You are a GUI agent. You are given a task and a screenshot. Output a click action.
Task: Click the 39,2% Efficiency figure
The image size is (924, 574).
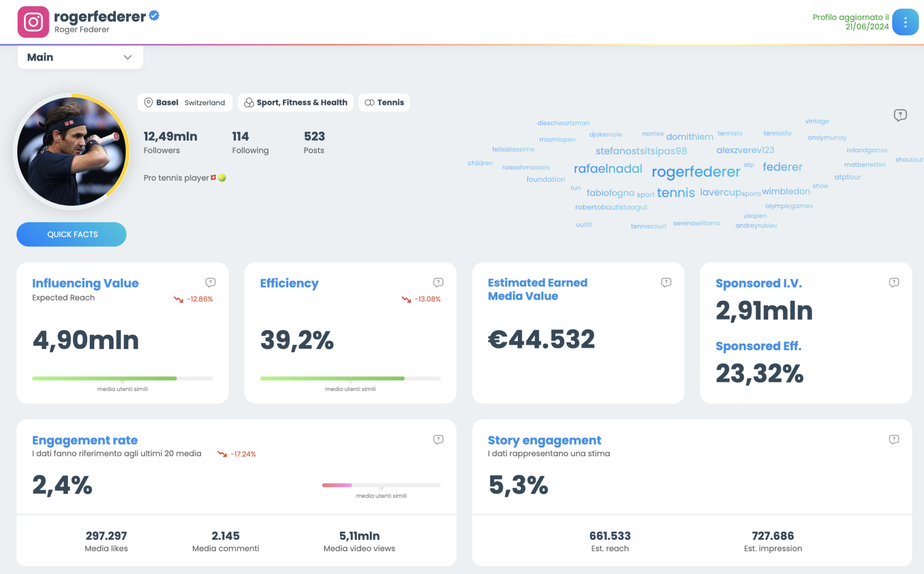pos(297,340)
